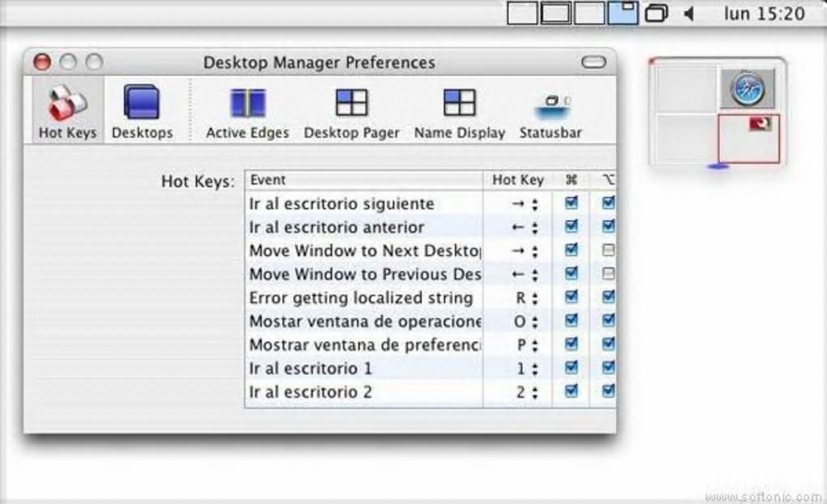Viewport: 827px width, 504px height.
Task: Select the Name Display toolbar icon
Action: 459,112
